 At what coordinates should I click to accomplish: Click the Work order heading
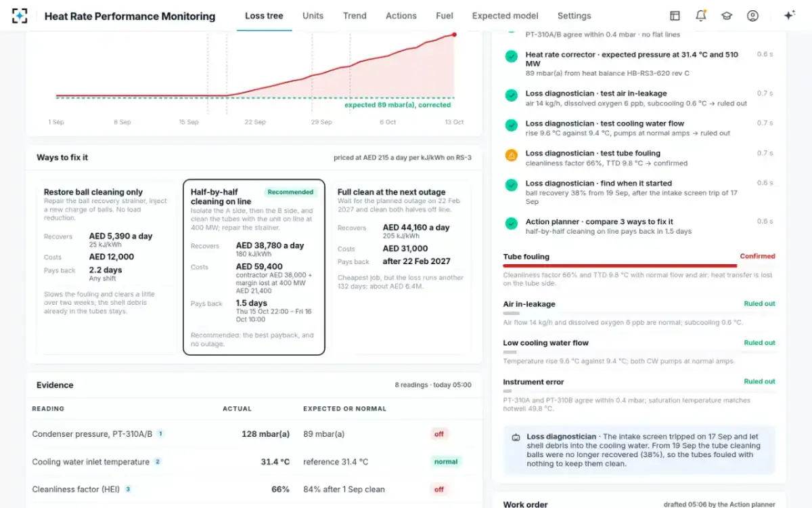(526, 504)
